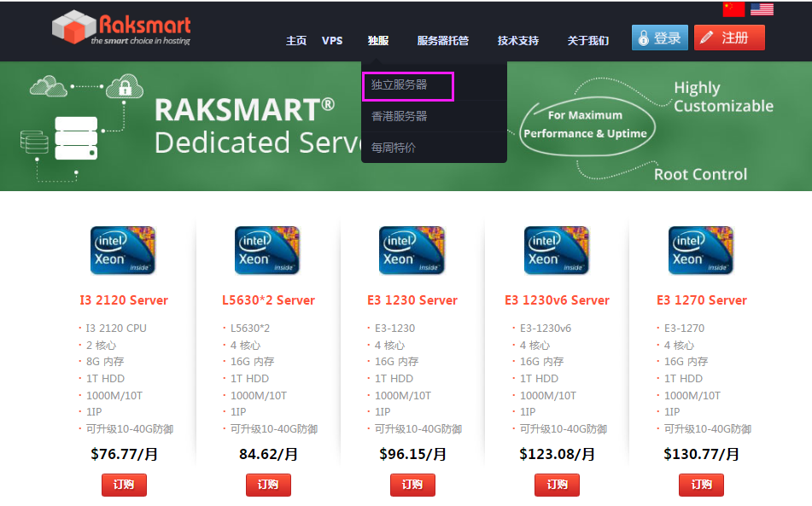
Task: Click the 84.62/月 price
Action: click(x=268, y=454)
